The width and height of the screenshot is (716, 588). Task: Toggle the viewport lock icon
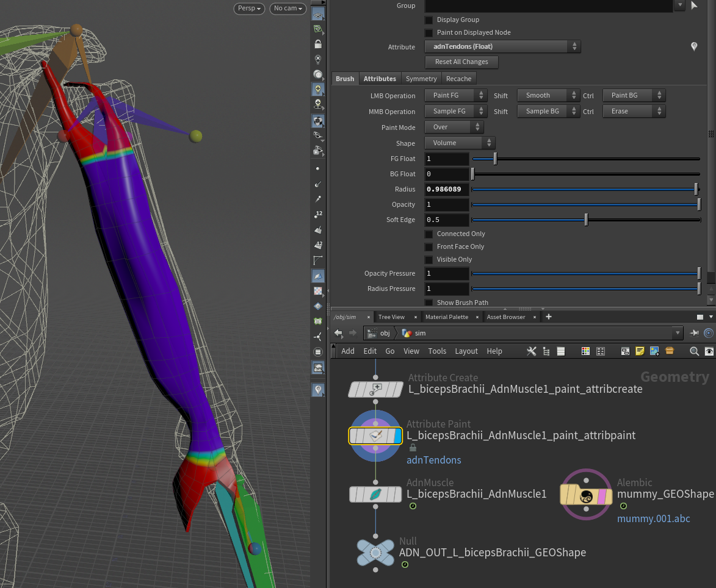point(318,45)
